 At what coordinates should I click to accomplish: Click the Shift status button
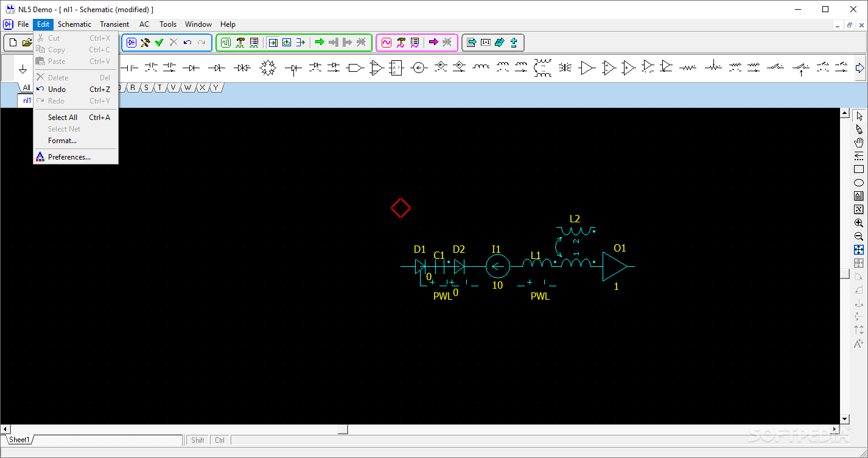coord(198,440)
